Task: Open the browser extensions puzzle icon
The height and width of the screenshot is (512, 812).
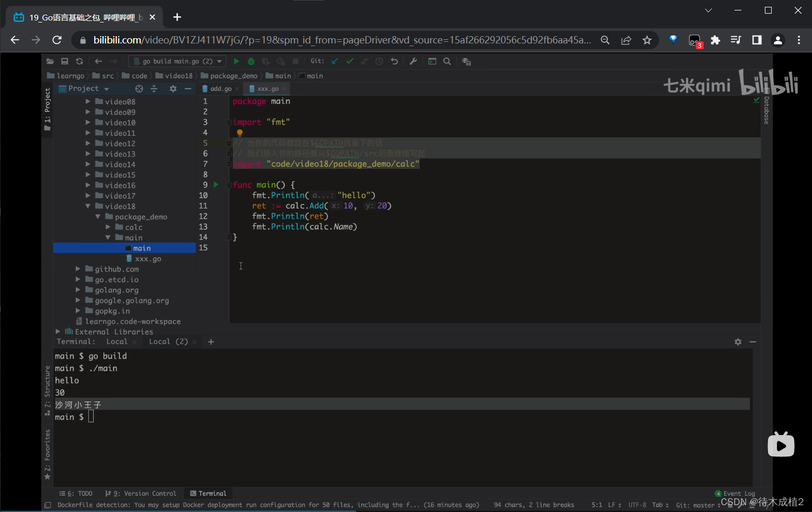Action: click(715, 40)
